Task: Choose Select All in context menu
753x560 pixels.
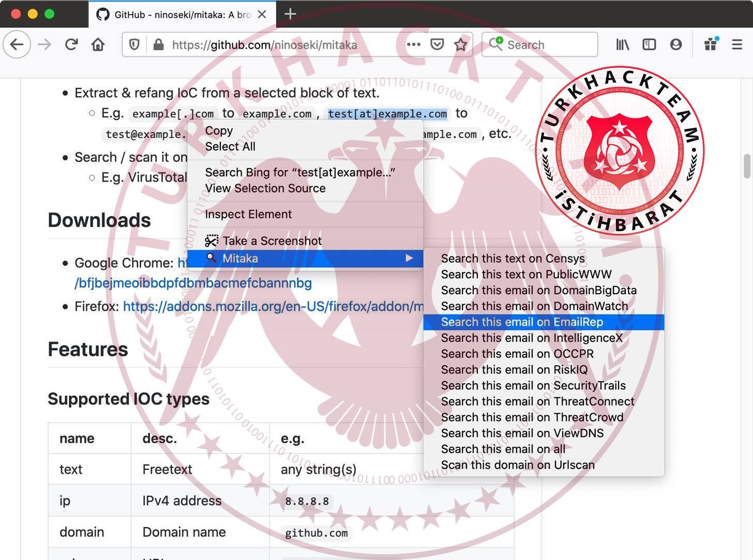Action: click(305, 147)
